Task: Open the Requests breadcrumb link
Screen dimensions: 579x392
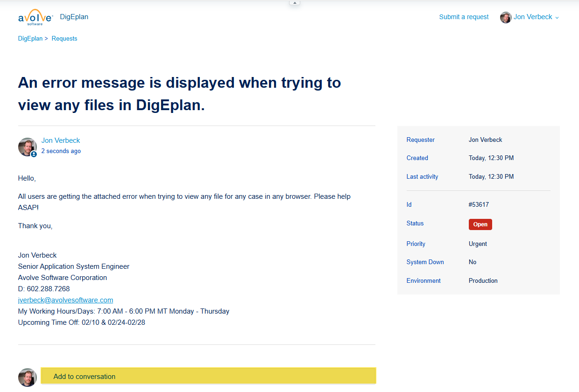Action: coord(64,39)
